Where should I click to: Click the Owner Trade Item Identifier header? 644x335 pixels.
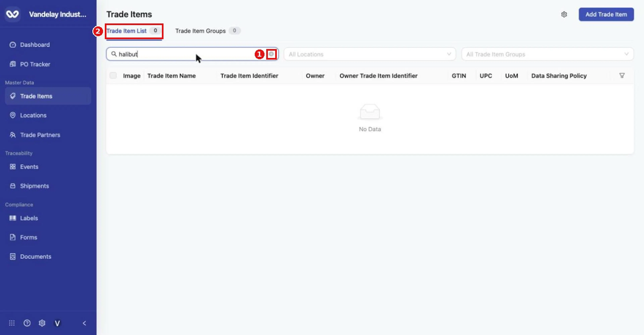pos(378,76)
